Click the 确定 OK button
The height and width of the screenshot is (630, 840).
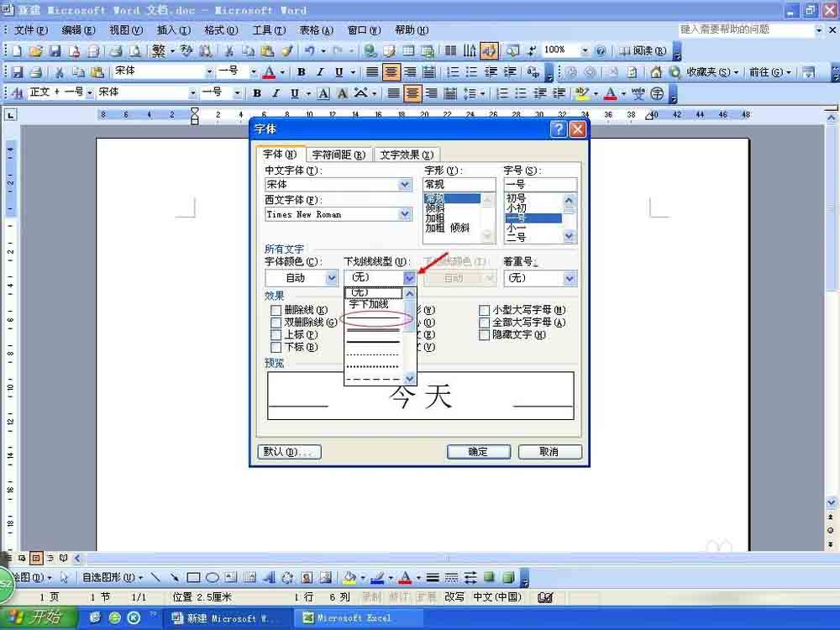479,452
